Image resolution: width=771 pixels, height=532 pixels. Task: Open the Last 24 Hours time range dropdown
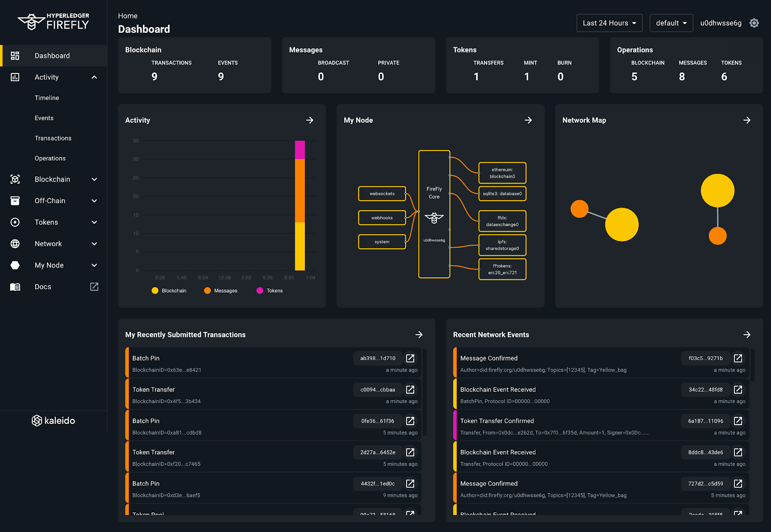coord(609,23)
